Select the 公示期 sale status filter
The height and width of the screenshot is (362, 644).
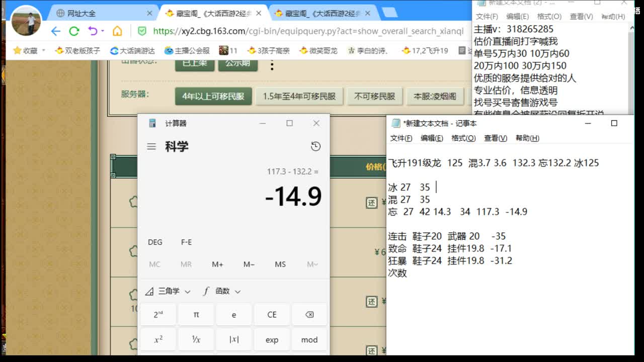[x=238, y=64]
